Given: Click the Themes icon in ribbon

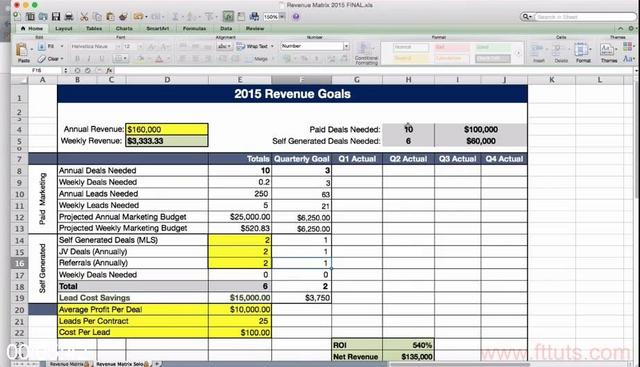Looking at the screenshot, I should coord(608,52).
